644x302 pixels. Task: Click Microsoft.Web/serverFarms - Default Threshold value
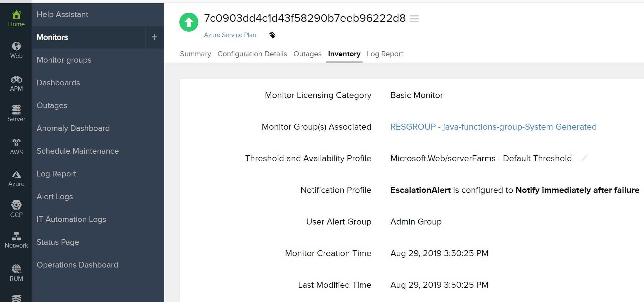click(481, 158)
